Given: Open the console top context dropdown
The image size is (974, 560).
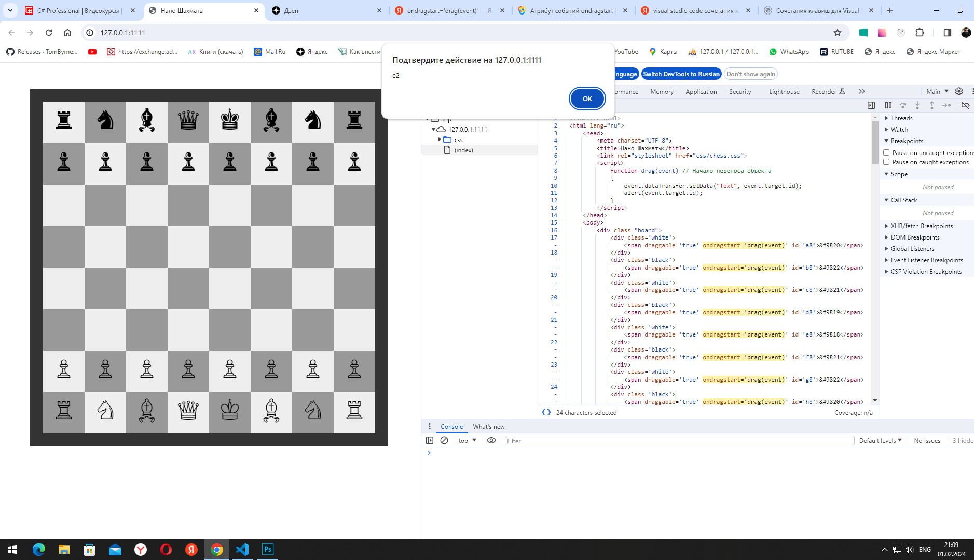Looking at the screenshot, I should click(x=467, y=440).
